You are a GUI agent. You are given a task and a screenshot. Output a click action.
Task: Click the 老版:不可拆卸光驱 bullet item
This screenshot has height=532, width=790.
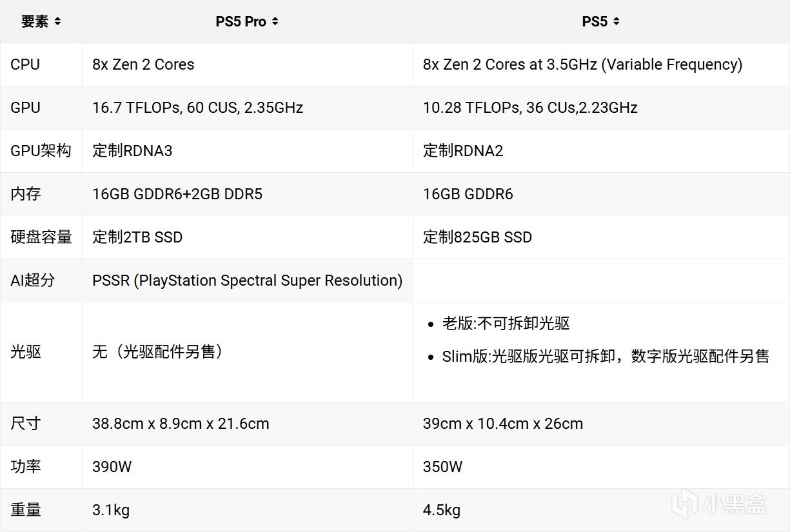coord(506,324)
